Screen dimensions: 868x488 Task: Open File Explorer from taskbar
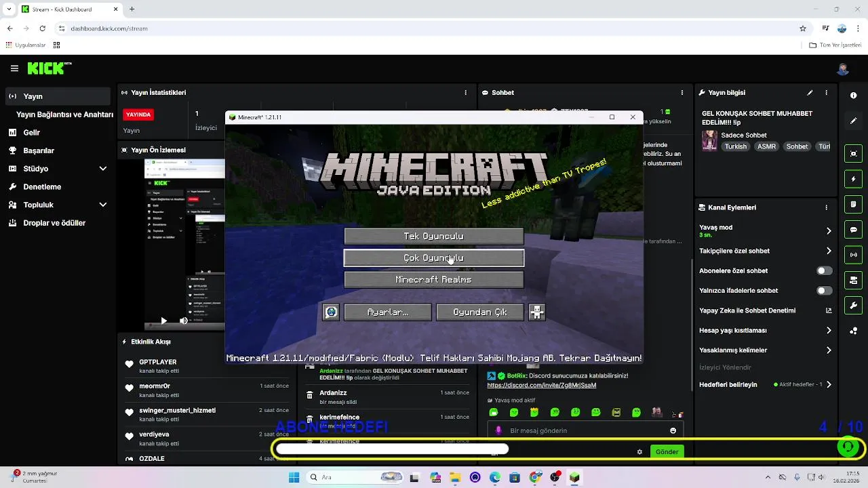pos(455,477)
